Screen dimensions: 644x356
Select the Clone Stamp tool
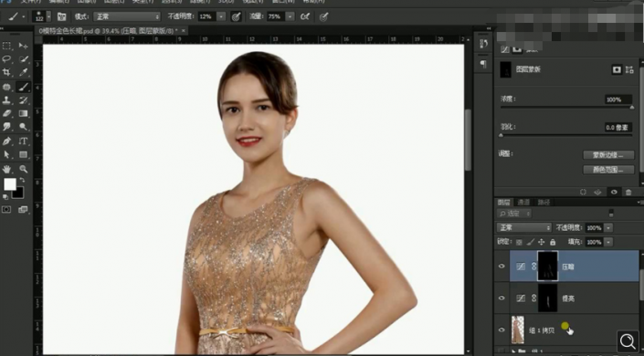coord(7,100)
